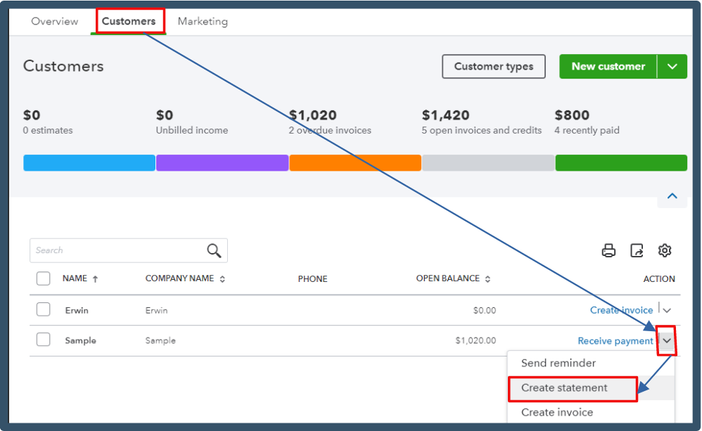Image resolution: width=702 pixels, height=431 pixels.
Task: Sort by NAME column arrow
Action: pyautogui.click(x=95, y=279)
